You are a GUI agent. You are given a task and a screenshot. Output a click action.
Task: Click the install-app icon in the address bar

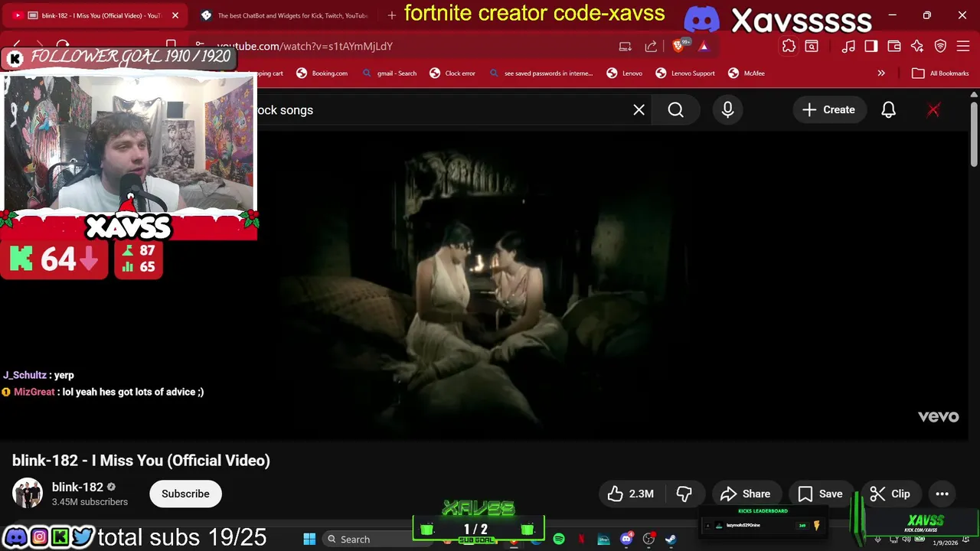[x=626, y=46]
